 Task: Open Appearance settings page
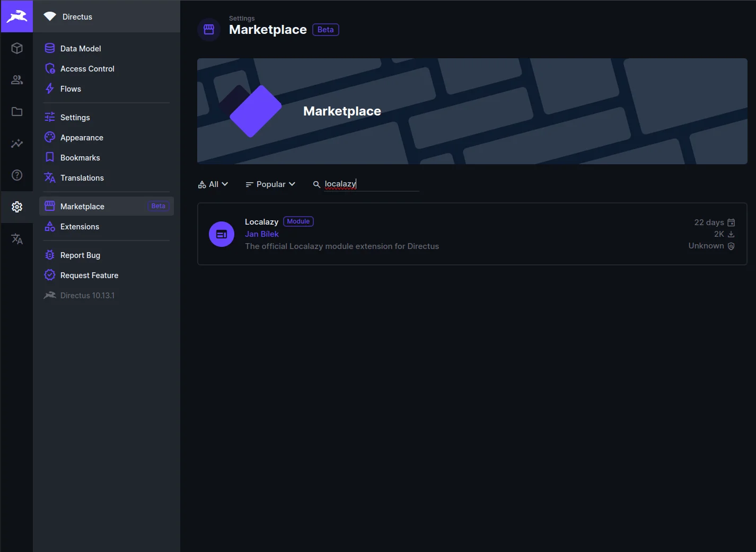tap(82, 138)
